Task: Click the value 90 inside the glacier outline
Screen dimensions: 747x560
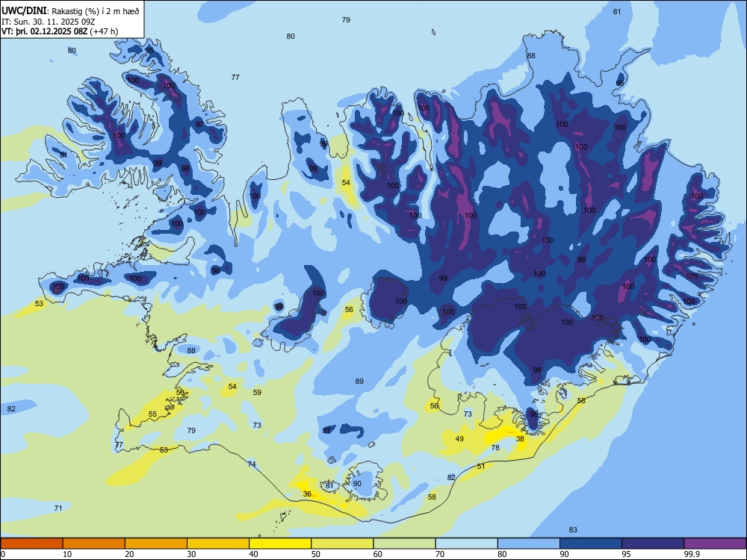Action: click(x=357, y=483)
